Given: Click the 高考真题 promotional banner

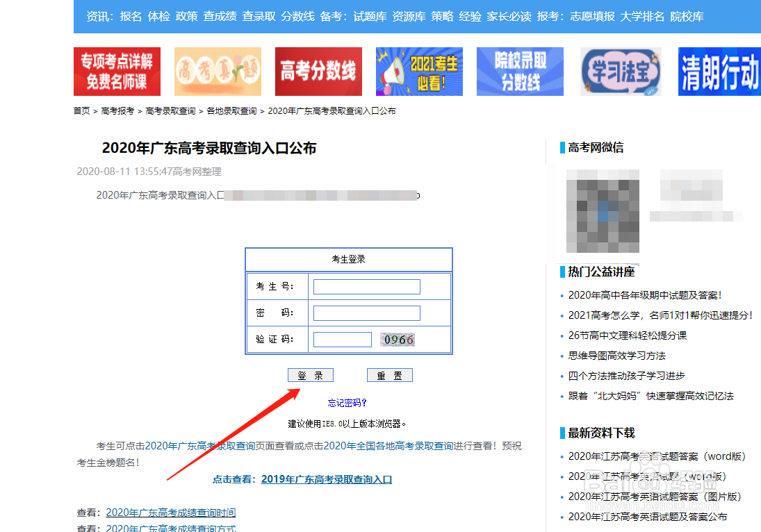Looking at the screenshot, I should click(218, 71).
